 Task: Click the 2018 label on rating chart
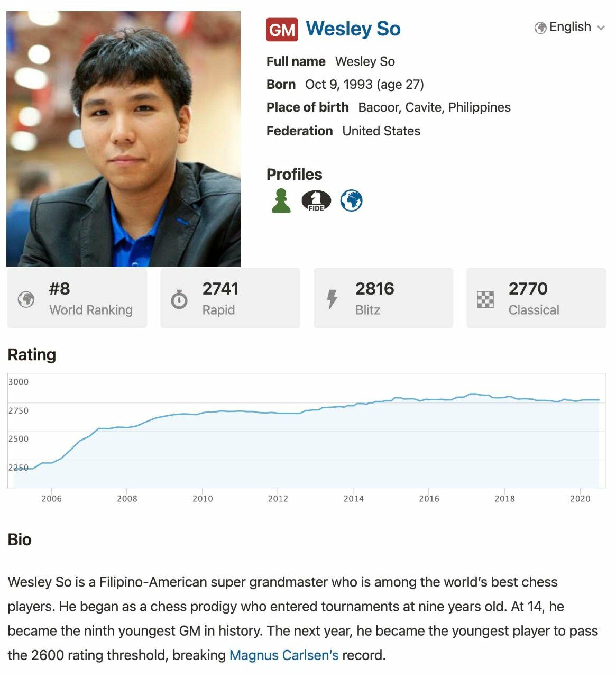tap(504, 498)
